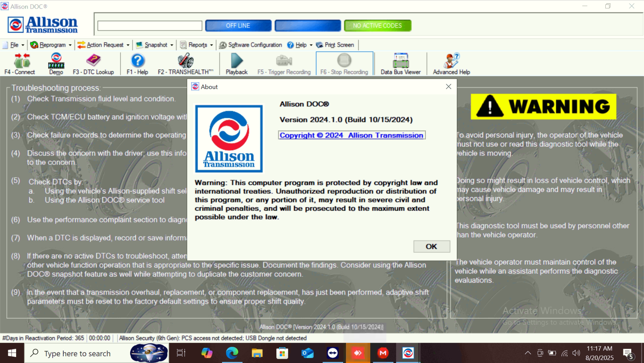644x363 pixels.
Task: Open the Windows Start menu
Action: (12, 353)
